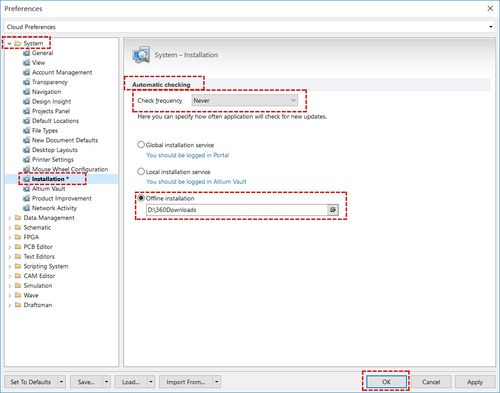Expand the Data Management node
Image resolution: width=500 pixels, height=393 pixels.
(9, 218)
